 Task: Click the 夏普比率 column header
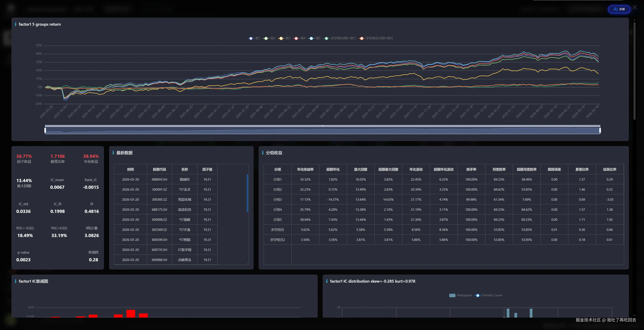(582, 169)
